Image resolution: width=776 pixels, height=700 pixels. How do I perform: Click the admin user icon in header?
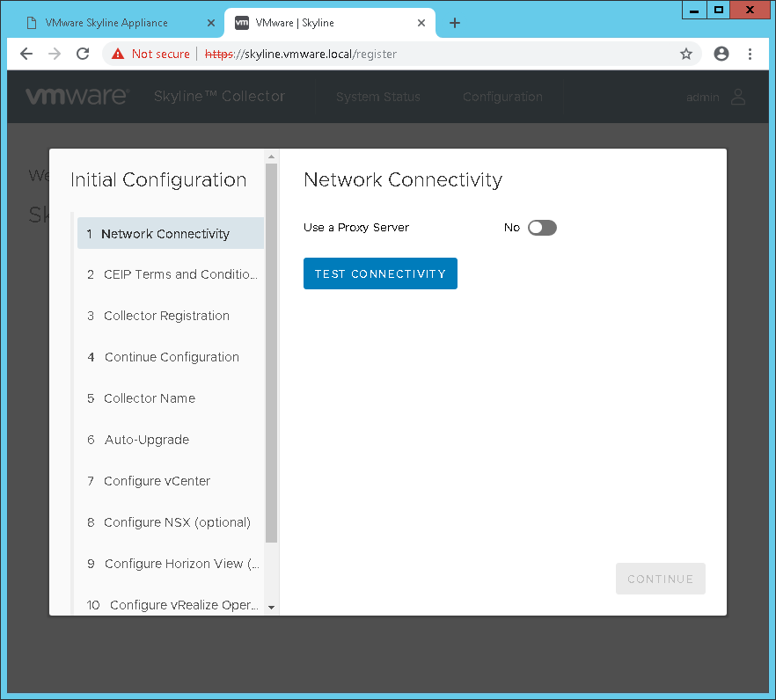tap(738, 97)
